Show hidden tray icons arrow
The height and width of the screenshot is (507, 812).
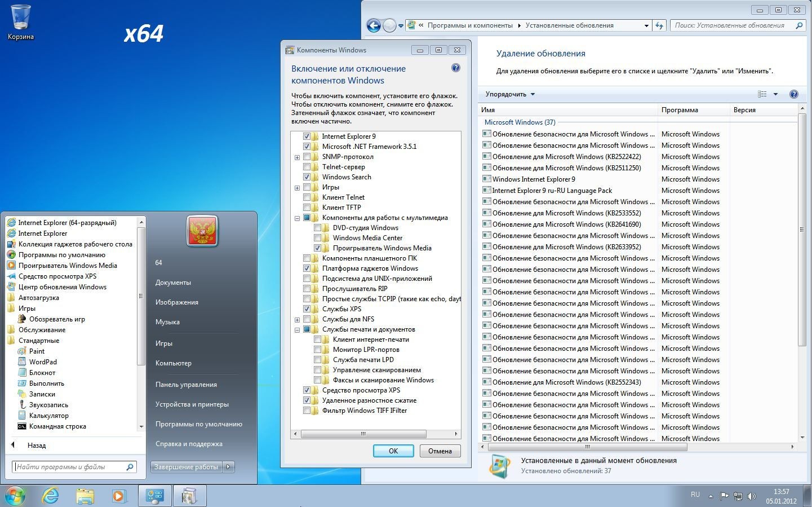pyautogui.click(x=711, y=496)
